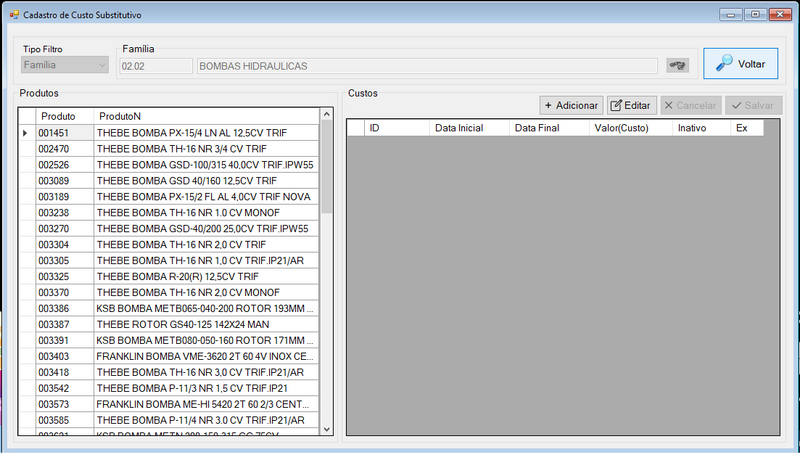Select product code 003386
The image size is (800, 460).
(65, 309)
